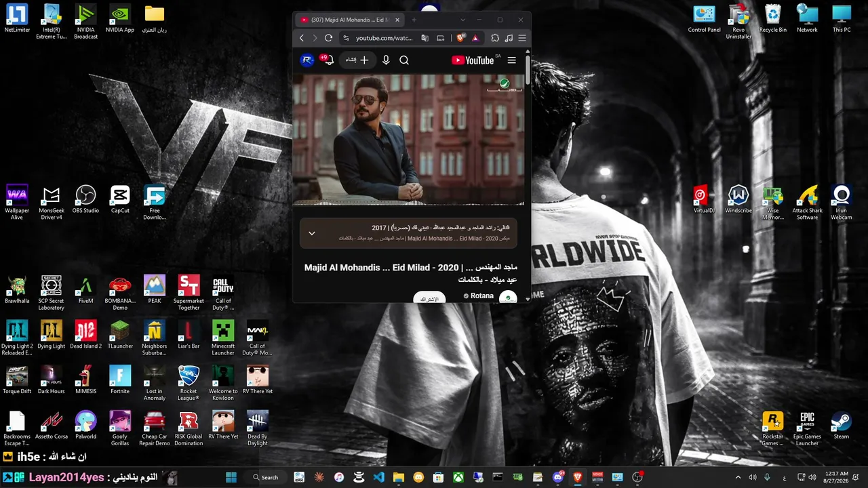Open Rockstar Games Launcher desktop icon
The height and width of the screenshot is (488, 868).
click(772, 428)
